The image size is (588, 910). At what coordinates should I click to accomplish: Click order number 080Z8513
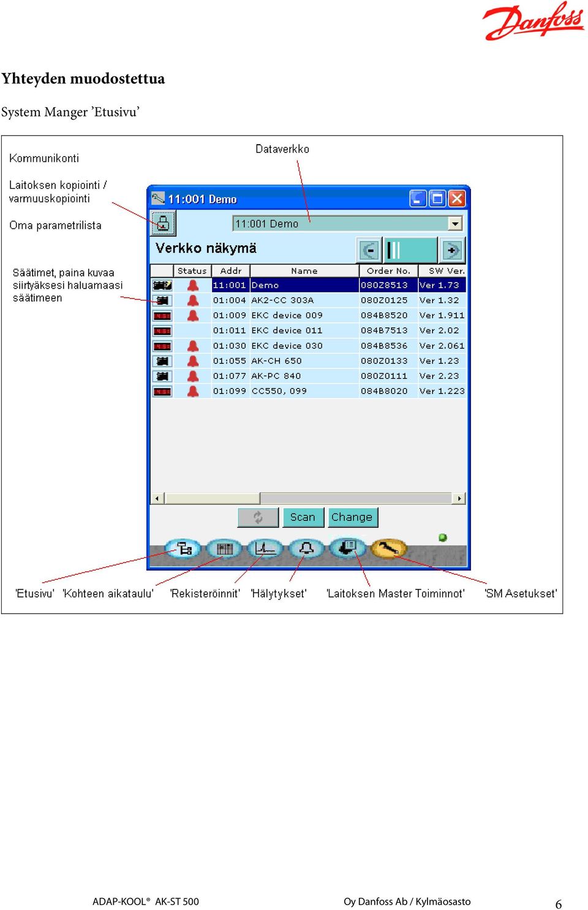tap(384, 286)
